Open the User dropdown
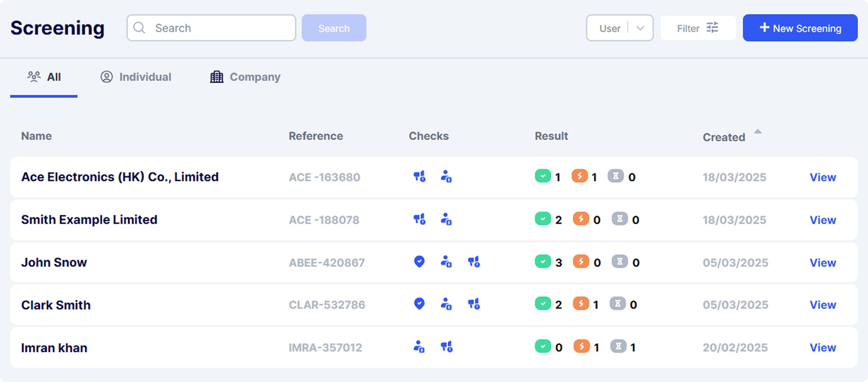This screenshot has height=382, width=868. pos(620,28)
